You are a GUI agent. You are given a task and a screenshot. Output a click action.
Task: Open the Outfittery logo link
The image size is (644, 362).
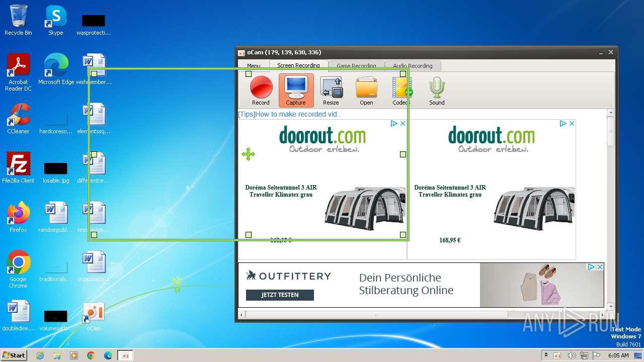pos(288,276)
